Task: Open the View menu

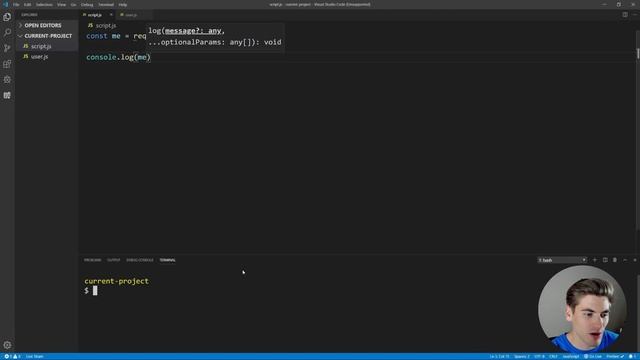Action: pos(61,4)
